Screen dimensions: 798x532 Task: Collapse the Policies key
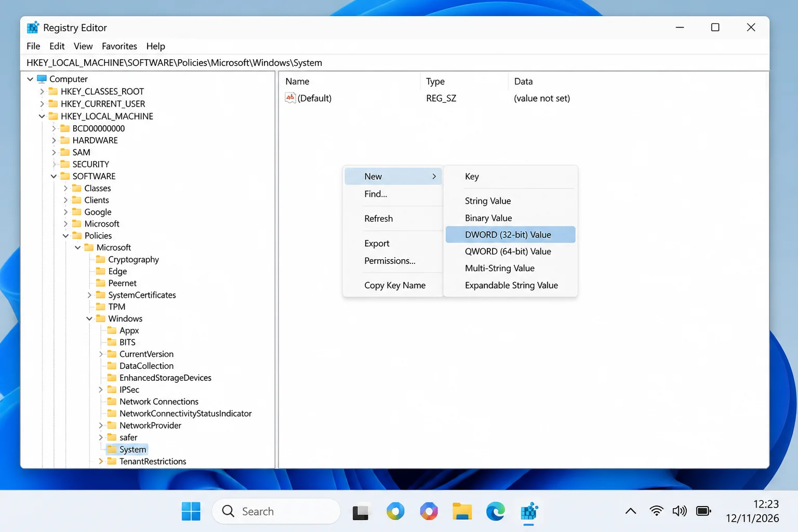pos(65,236)
